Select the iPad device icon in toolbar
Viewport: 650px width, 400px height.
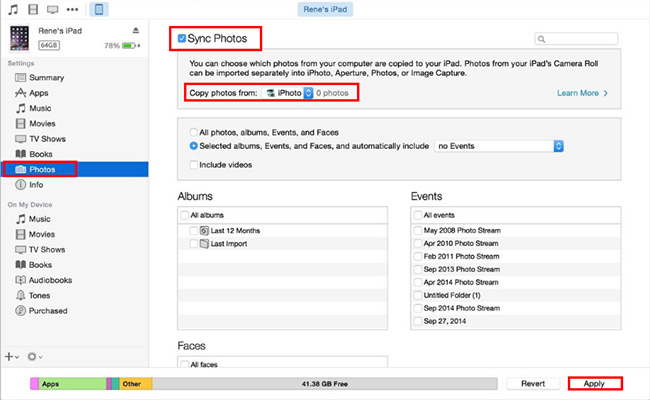coord(99,9)
